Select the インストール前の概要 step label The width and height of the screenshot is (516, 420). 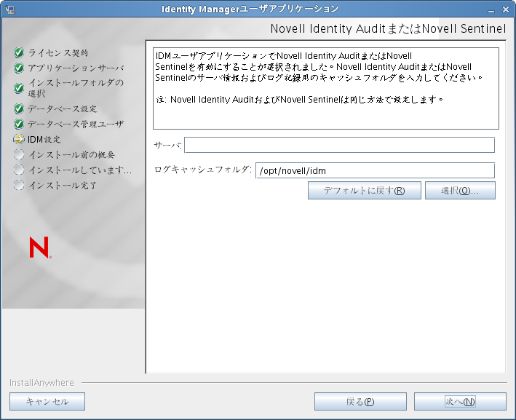tap(71, 155)
